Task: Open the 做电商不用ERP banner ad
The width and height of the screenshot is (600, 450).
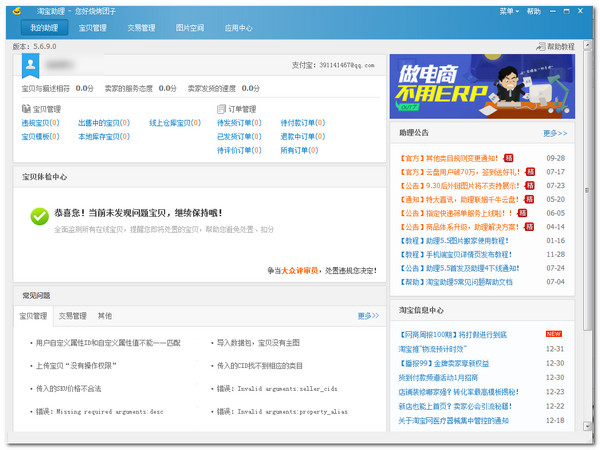Action: pos(482,86)
